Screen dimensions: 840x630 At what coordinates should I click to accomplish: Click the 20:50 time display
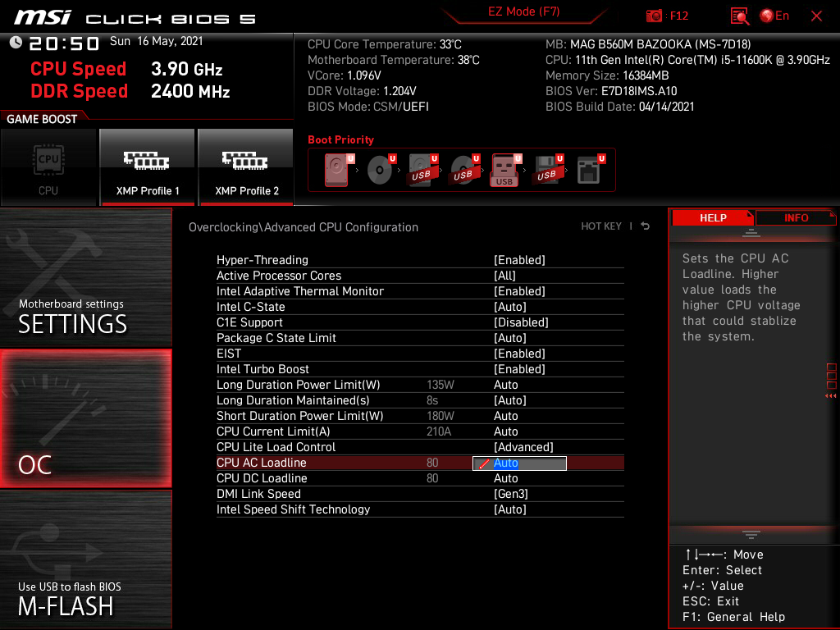64,43
